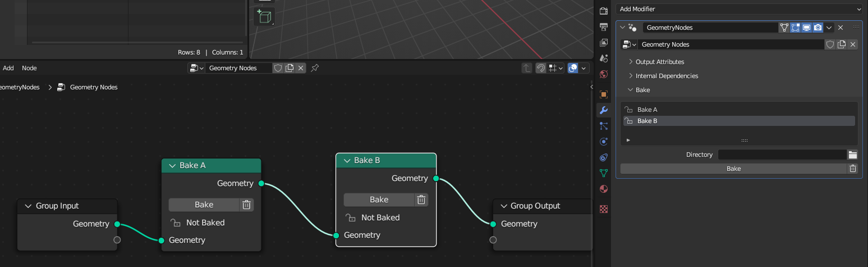Open the Object properties tab
Screen dimensions: 868x267
[x=604, y=94]
